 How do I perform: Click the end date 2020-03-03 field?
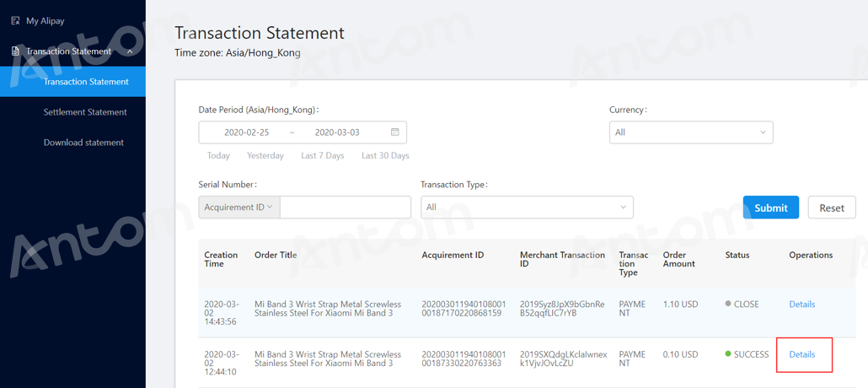(337, 132)
